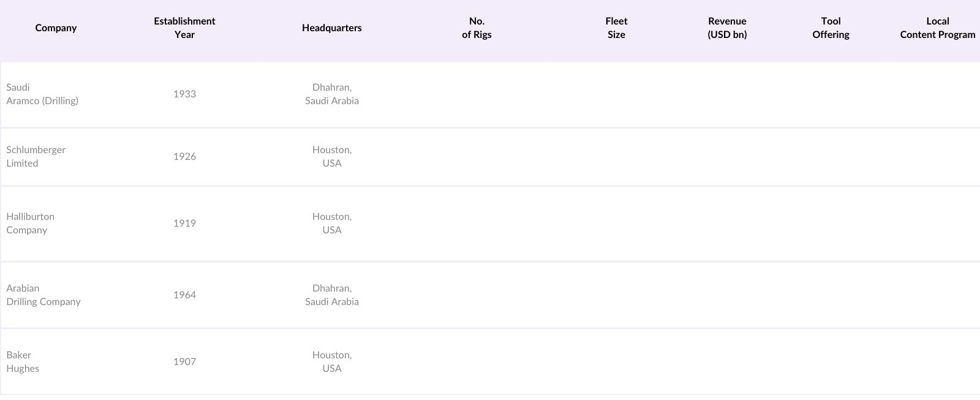Click the Company column header
This screenshot has height=400, width=980.
(56, 28)
